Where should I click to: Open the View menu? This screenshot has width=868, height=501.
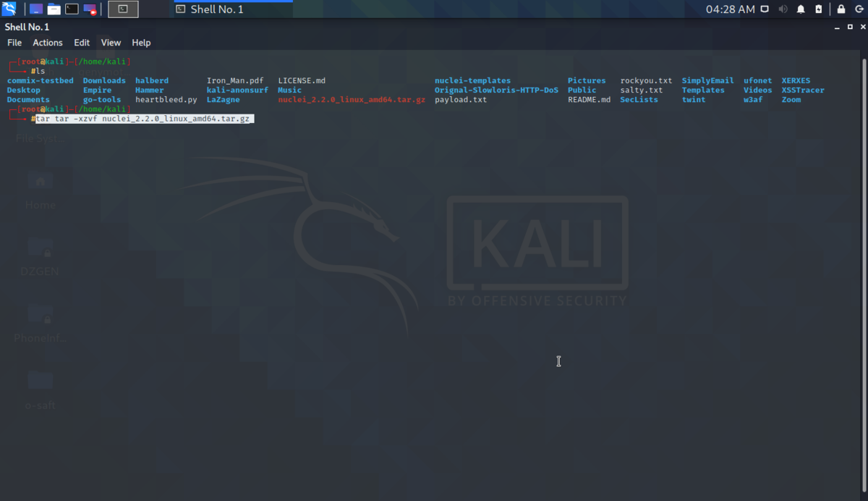click(x=111, y=43)
